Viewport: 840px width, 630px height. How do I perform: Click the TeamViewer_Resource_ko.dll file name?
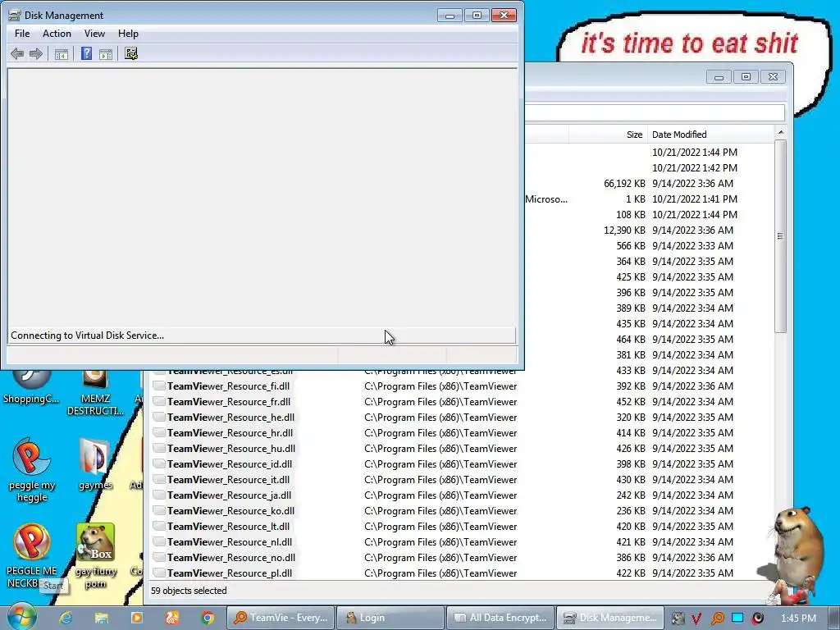pos(231,510)
